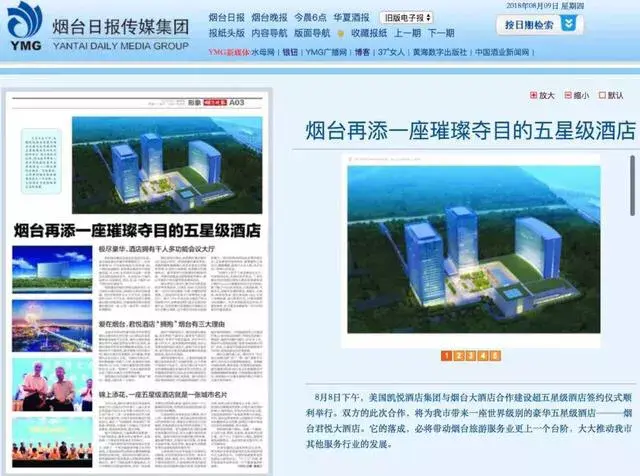The height and width of the screenshot is (476, 640).
Task: Click the article headline 烟台再添一座璀璨夺目的五星级酒店
Action: [x=471, y=131]
